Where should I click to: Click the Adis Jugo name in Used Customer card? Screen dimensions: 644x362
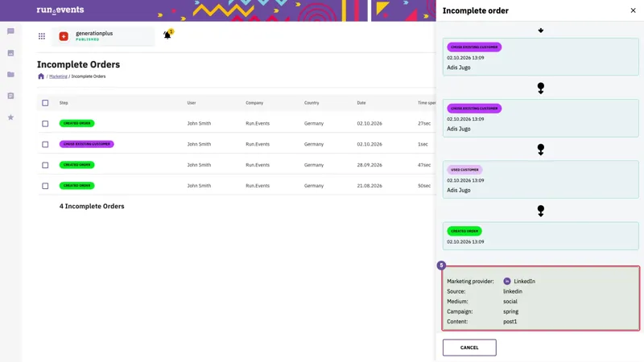(459, 190)
